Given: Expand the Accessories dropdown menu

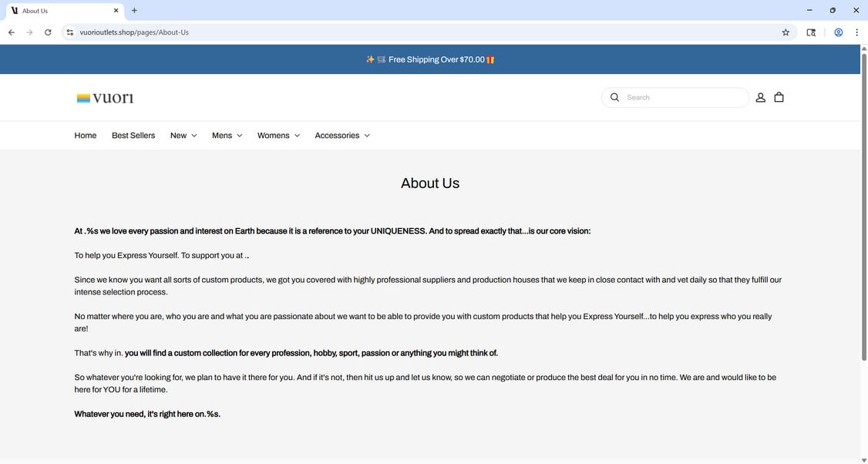Looking at the screenshot, I should click(342, 136).
